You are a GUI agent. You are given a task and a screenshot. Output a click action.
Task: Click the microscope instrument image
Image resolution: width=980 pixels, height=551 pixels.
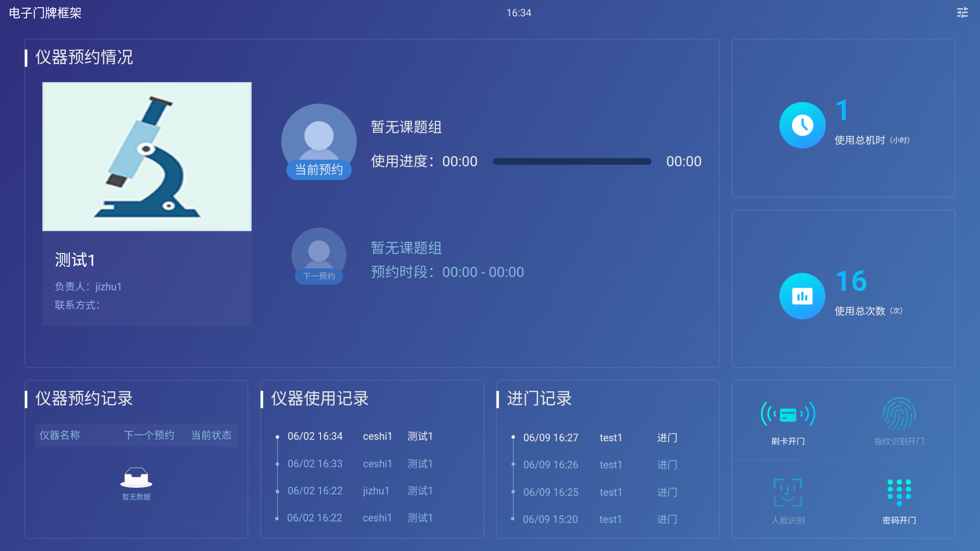click(147, 157)
